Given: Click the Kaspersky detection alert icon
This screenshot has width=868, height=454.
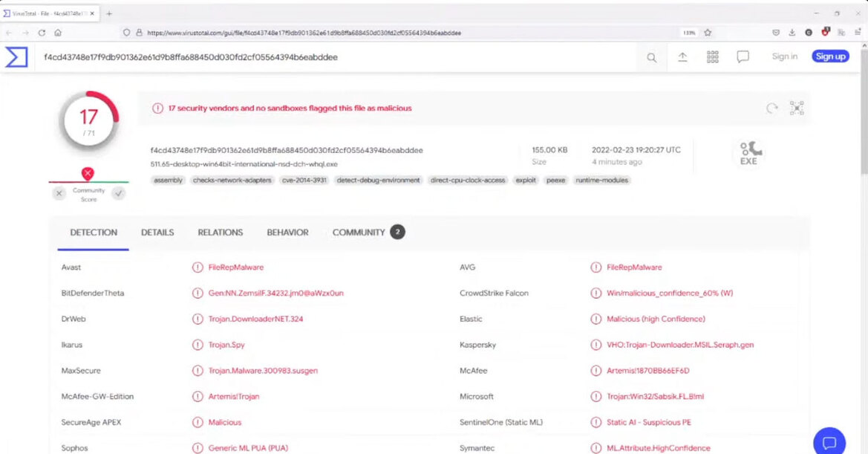Looking at the screenshot, I should (x=595, y=345).
